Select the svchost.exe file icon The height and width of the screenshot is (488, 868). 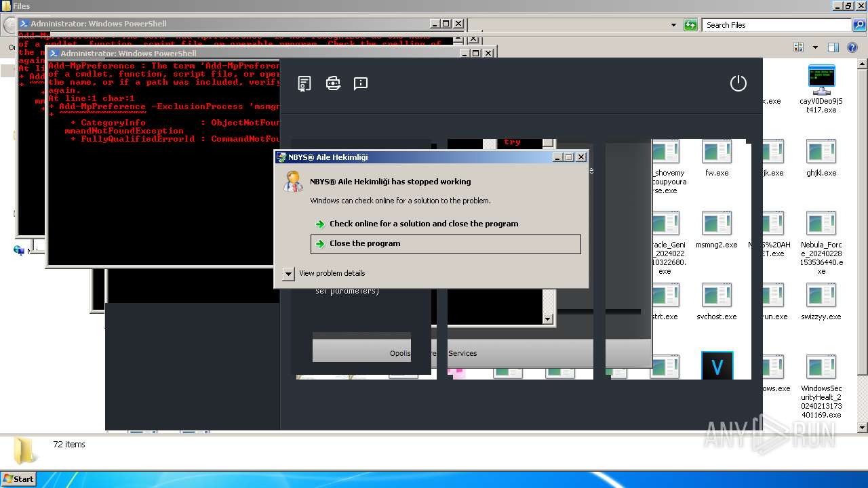click(x=717, y=296)
